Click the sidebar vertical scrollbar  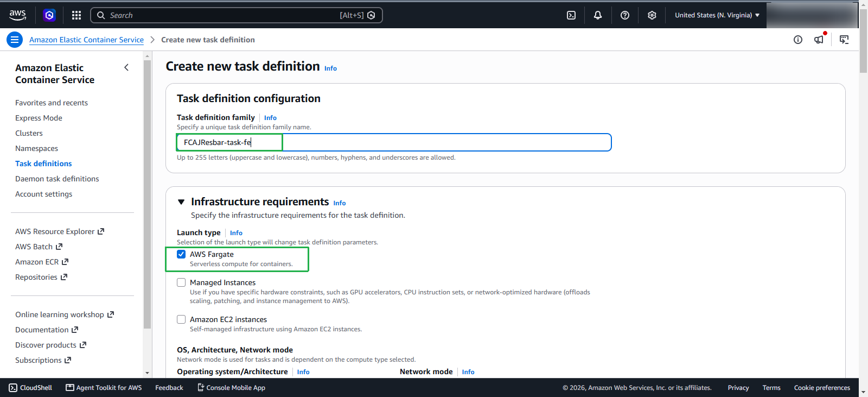pyautogui.click(x=147, y=194)
